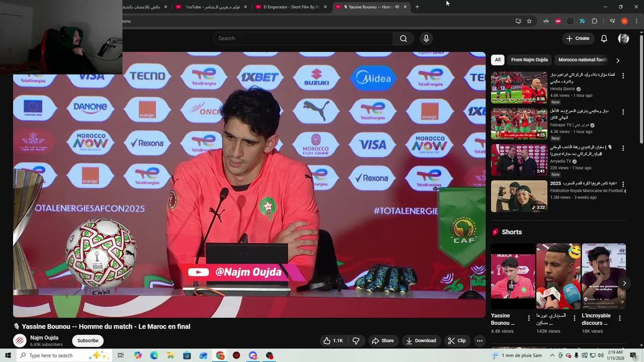
Task: Start voice search with the microphone icon
Action: click(x=426, y=38)
